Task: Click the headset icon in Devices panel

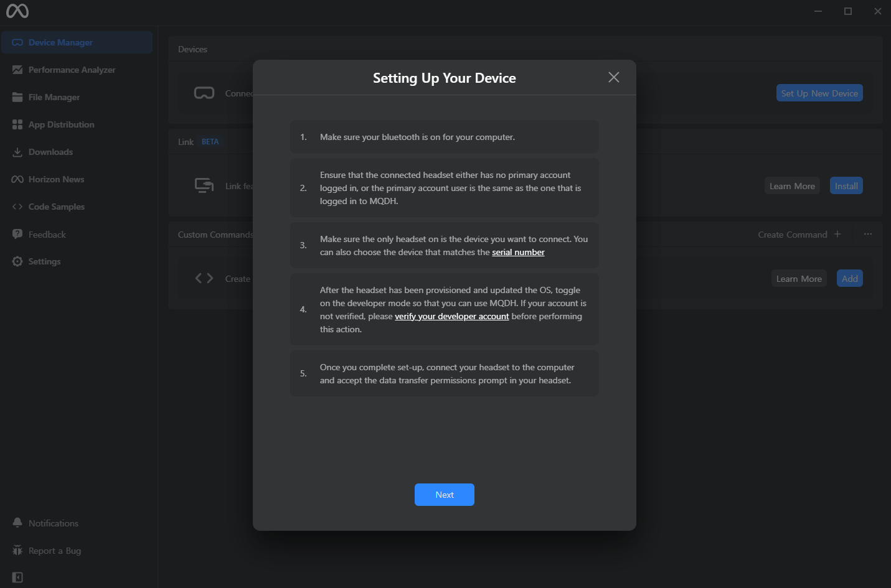Action: [204, 93]
